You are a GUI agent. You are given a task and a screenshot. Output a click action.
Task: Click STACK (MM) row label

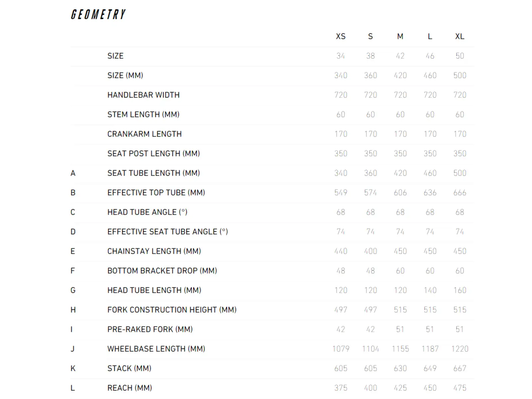pyautogui.click(x=129, y=368)
